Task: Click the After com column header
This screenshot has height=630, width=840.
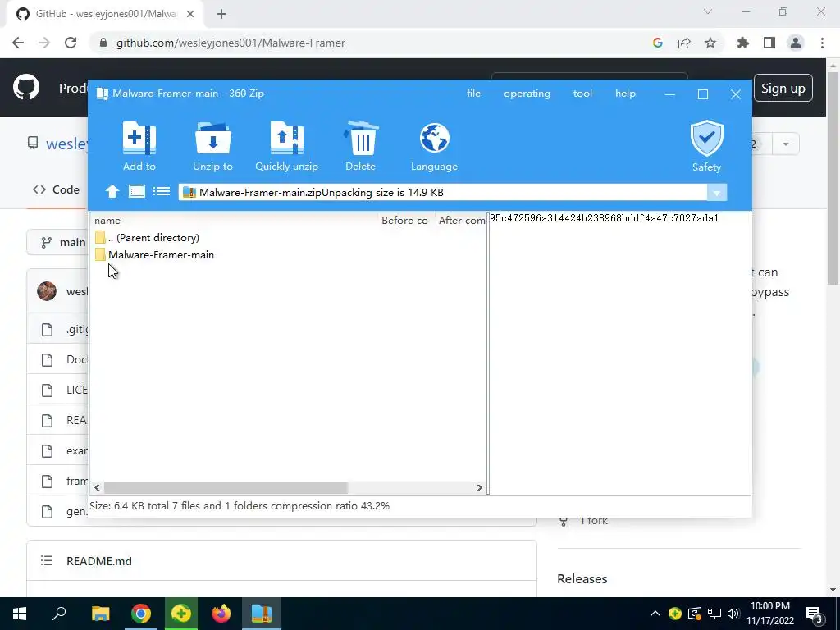Action: tap(462, 220)
